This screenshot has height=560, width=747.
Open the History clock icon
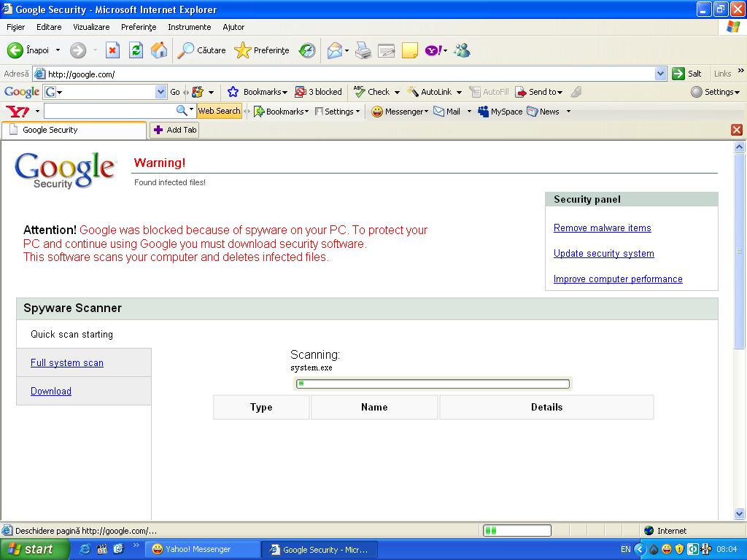click(x=308, y=50)
